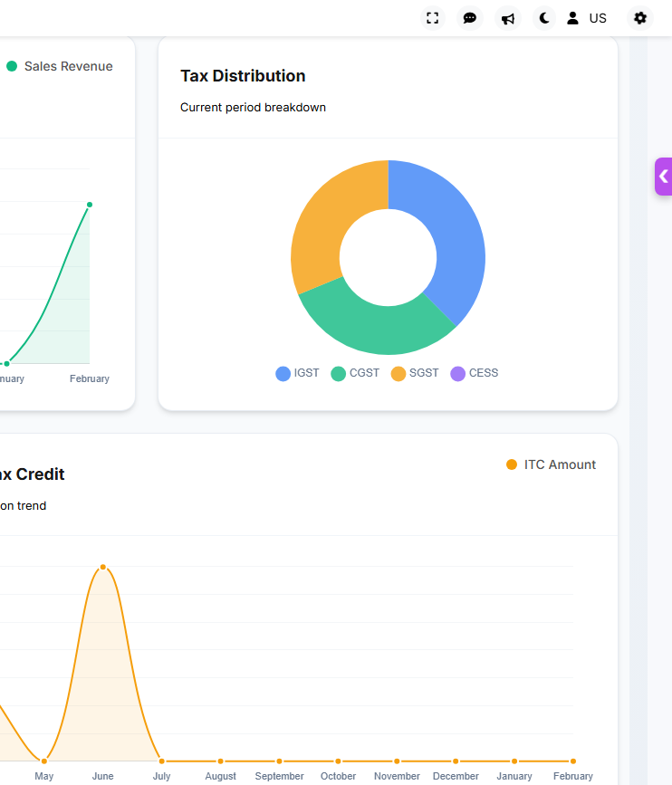The image size is (672, 785).
Task: Toggle CGST legend item visibility
Action: 355,373
